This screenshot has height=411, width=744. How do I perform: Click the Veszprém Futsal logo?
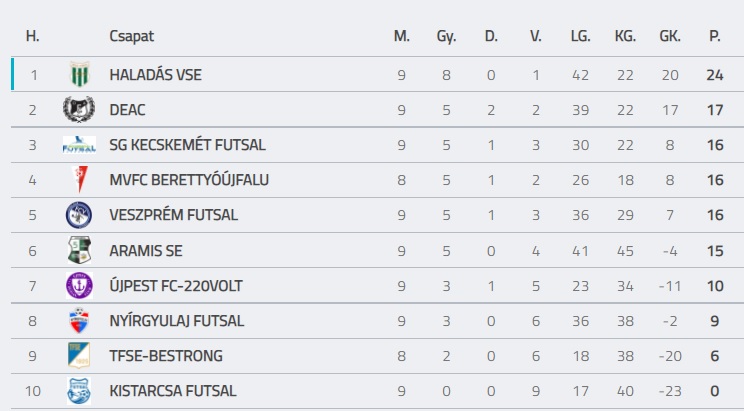(78, 215)
